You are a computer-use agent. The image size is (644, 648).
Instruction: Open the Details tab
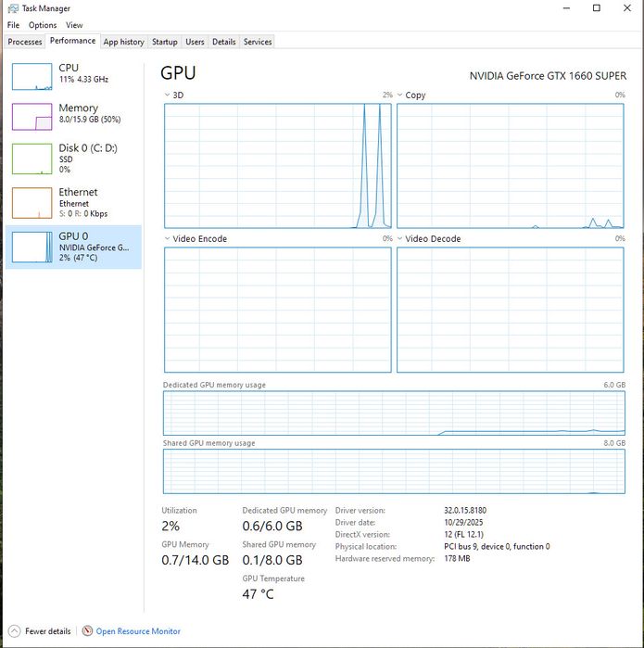click(x=224, y=42)
